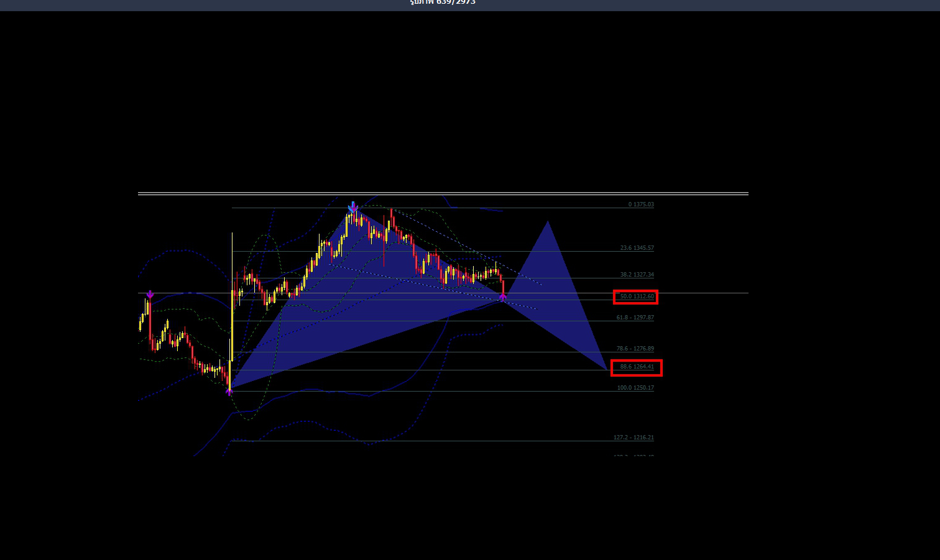The height and width of the screenshot is (560, 940).
Task: Select the Fibonacci label 100.0 1250.17
Action: (x=635, y=388)
